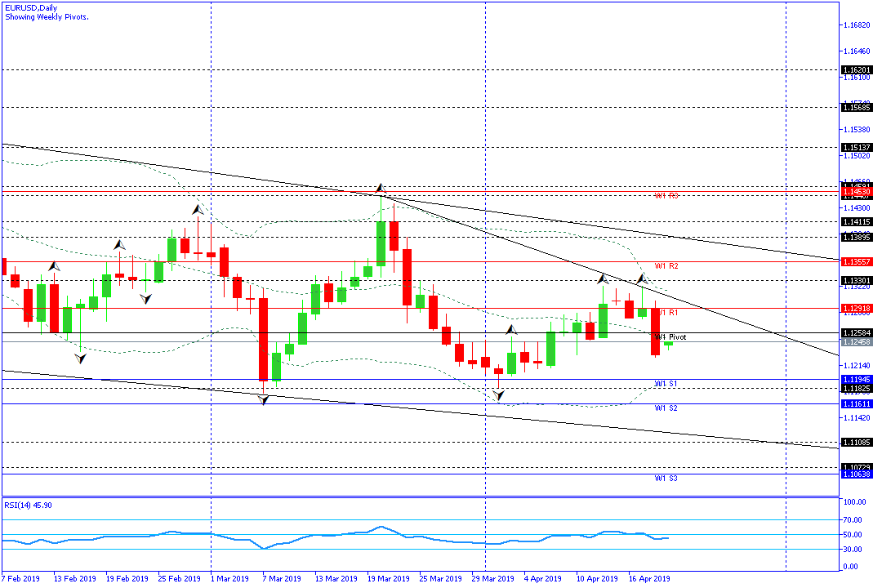The image size is (882, 588).
Task: Click the W1 R1 pivot label
Action: point(667,312)
